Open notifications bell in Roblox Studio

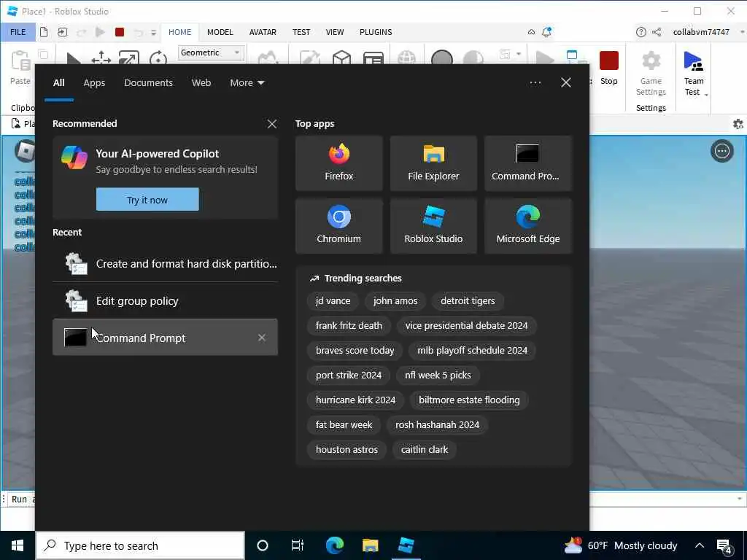(x=546, y=32)
